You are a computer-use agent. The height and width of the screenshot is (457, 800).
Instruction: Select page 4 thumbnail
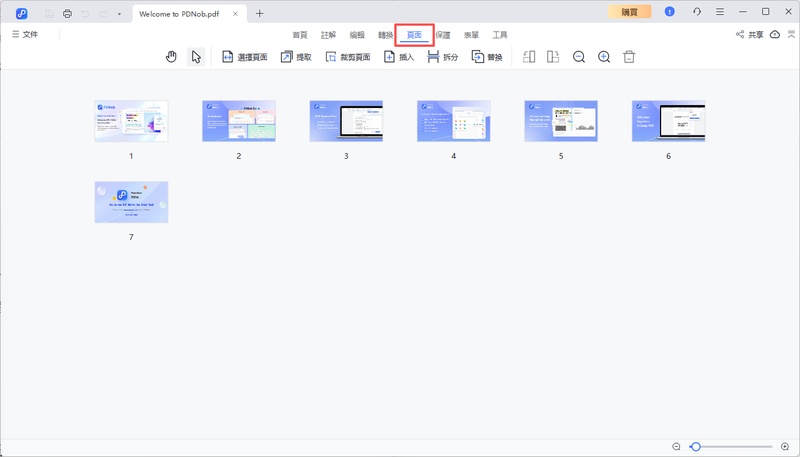(453, 121)
